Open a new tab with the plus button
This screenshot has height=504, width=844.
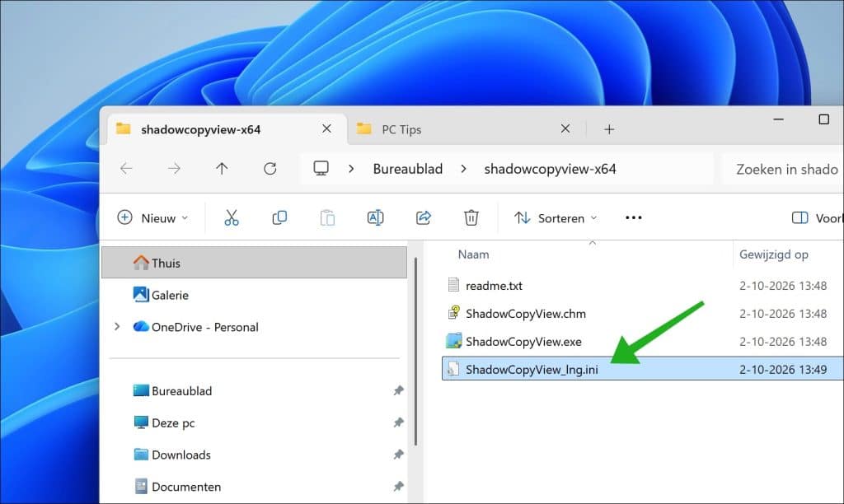(x=609, y=129)
